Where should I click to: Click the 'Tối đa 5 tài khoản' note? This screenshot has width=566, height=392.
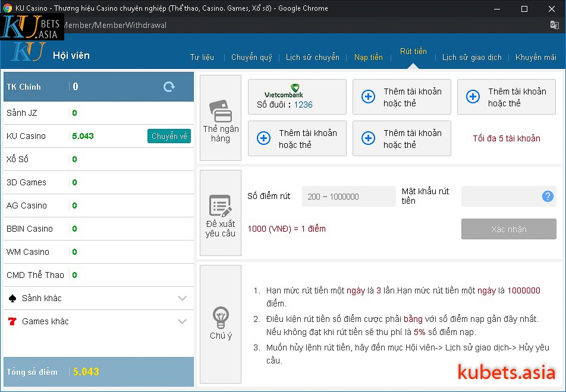coord(507,138)
